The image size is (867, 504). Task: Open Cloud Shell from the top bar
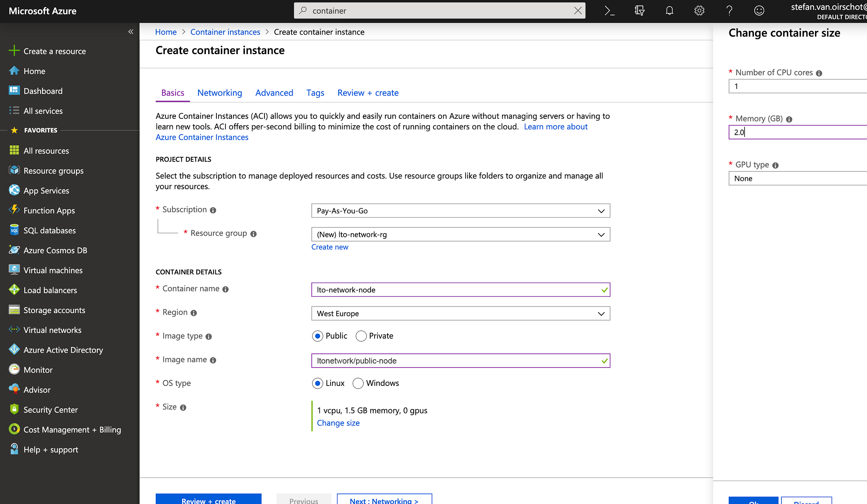(x=609, y=11)
